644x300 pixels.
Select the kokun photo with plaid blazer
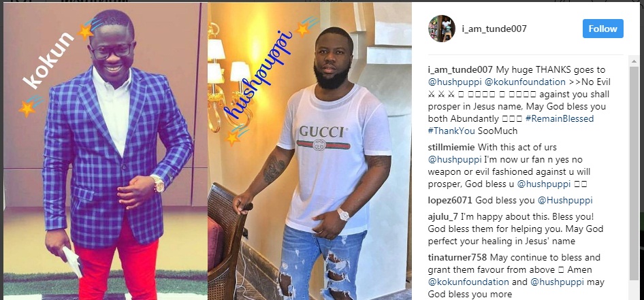106,151
